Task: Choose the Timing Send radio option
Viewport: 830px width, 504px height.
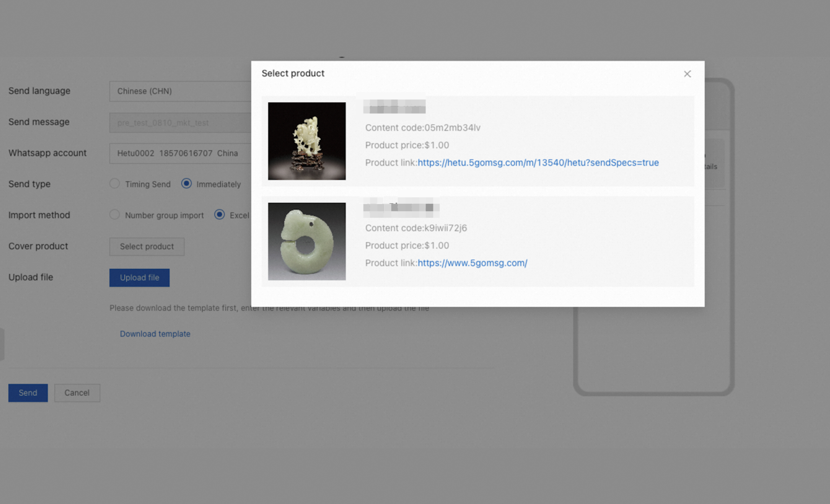Action: [x=115, y=183]
